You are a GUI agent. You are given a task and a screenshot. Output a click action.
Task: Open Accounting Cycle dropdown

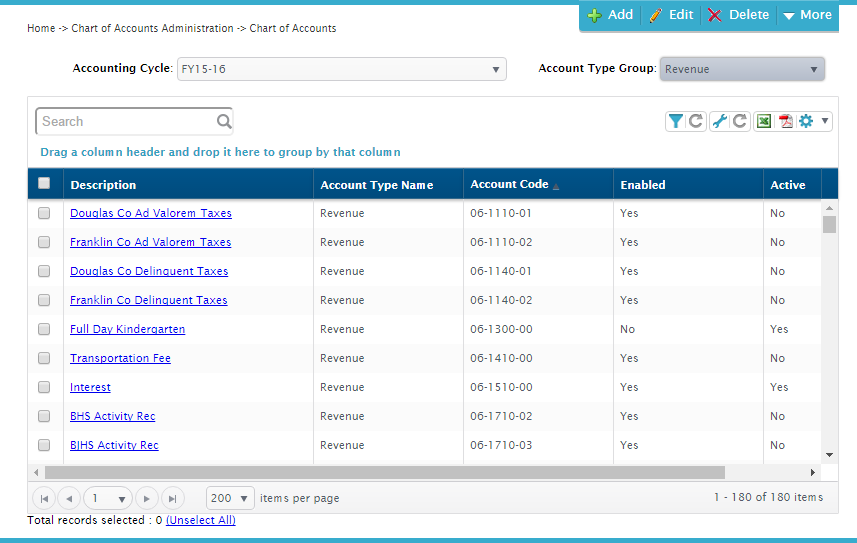pyautogui.click(x=342, y=69)
